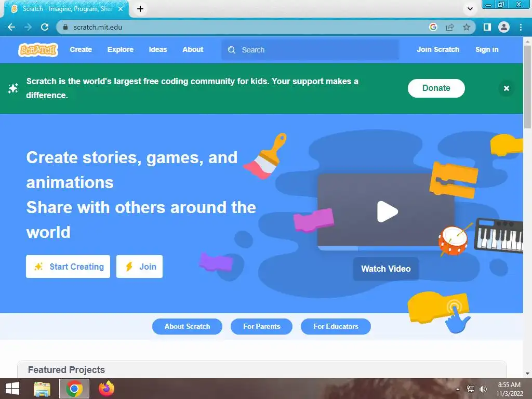Click the magnifier icon in Search box
Screen dimensions: 532x399
click(231, 50)
